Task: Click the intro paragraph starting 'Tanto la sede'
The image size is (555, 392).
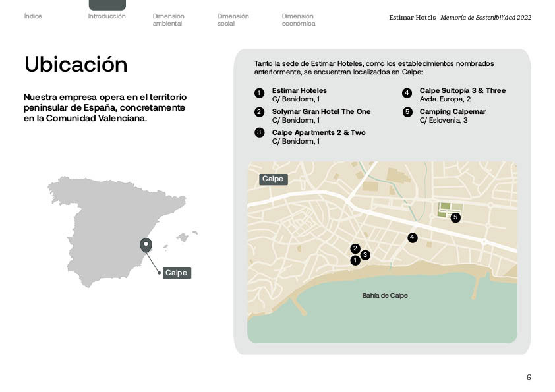Action: pyautogui.click(x=374, y=68)
